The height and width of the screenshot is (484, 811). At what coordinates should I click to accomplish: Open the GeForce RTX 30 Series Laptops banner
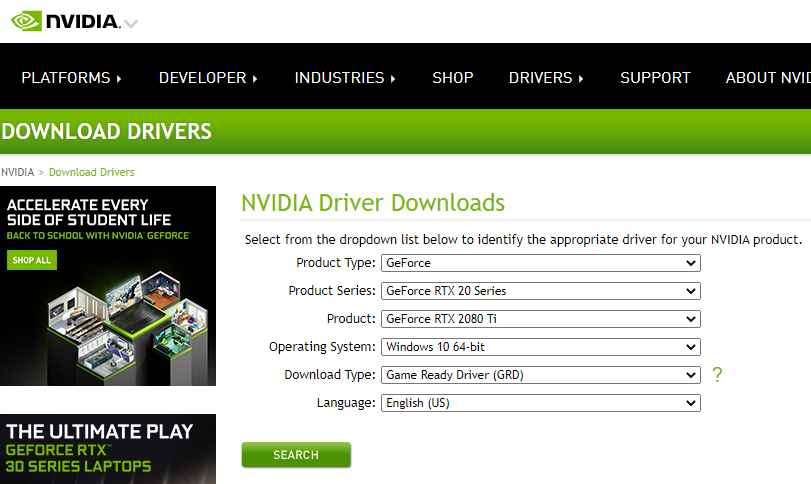click(x=108, y=449)
